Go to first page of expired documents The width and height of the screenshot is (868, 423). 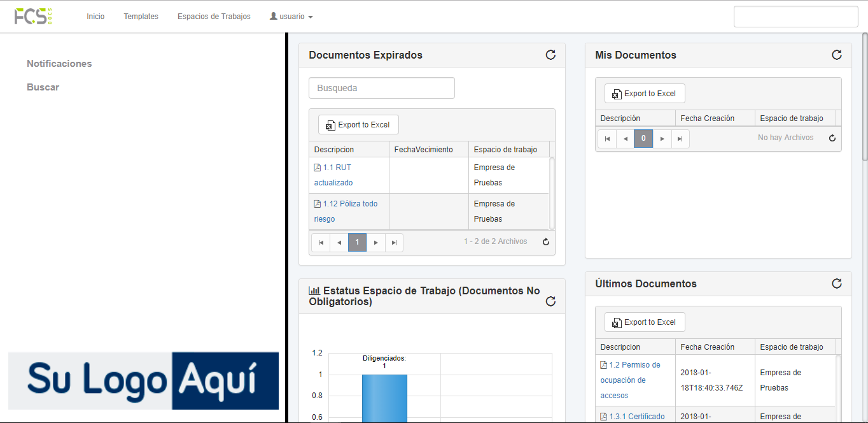(321, 243)
